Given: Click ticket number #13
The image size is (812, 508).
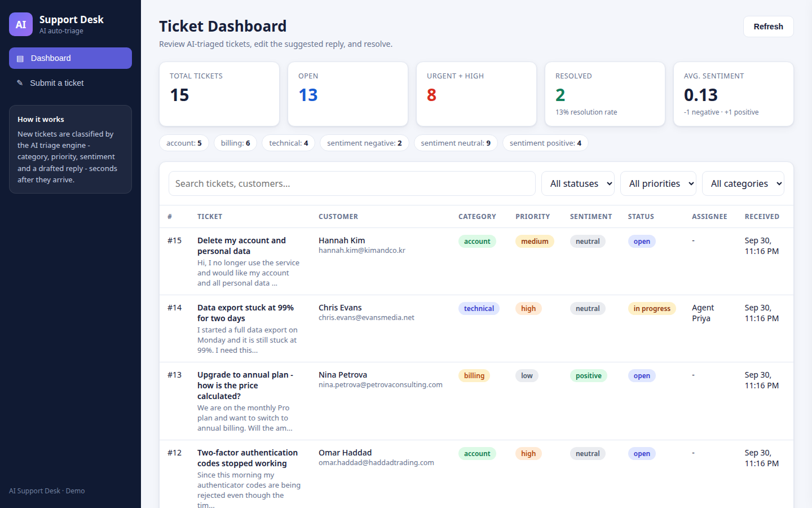Looking at the screenshot, I should 175,375.
